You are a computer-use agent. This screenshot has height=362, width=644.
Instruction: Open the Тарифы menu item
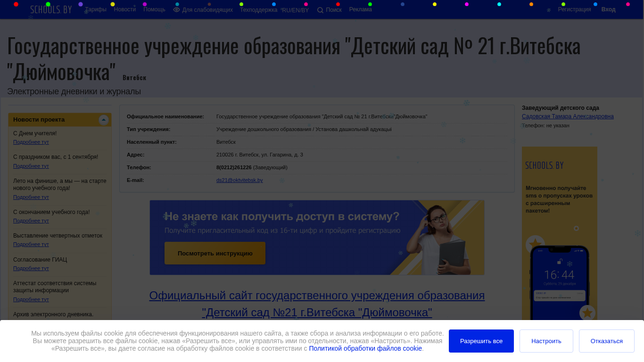tap(96, 9)
